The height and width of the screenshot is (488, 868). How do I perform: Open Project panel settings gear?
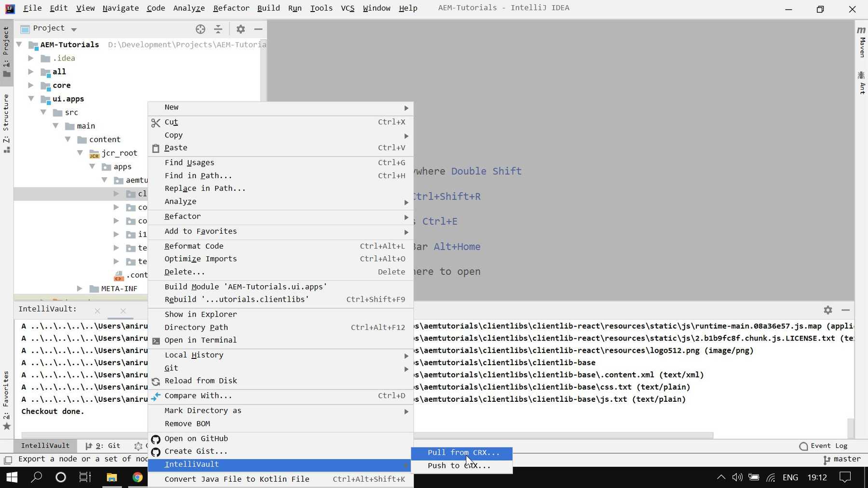point(240,29)
